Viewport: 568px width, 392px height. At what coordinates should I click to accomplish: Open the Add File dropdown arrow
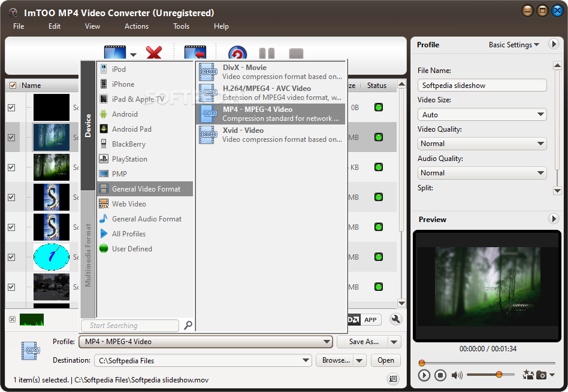point(133,55)
